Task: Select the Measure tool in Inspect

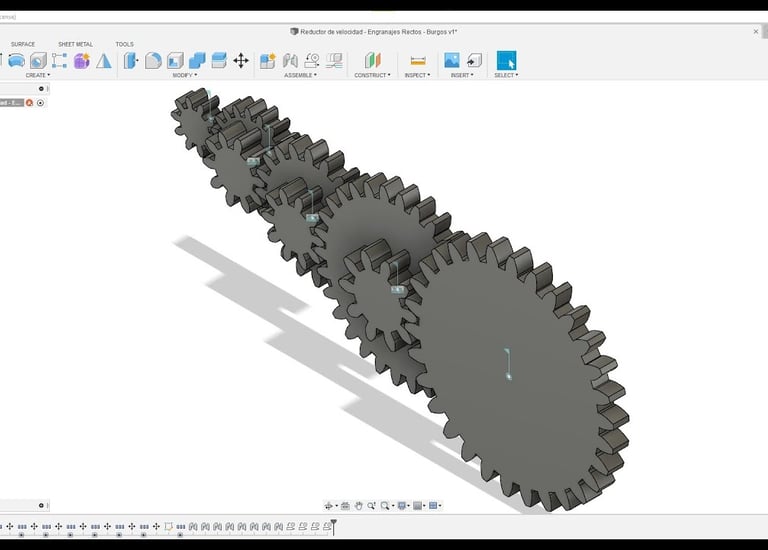Action: (417, 61)
